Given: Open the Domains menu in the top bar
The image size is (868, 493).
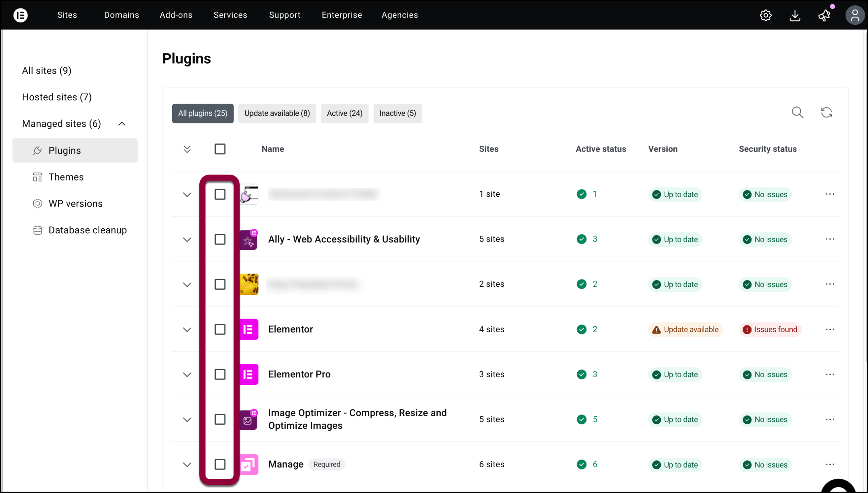Looking at the screenshot, I should click(x=121, y=15).
